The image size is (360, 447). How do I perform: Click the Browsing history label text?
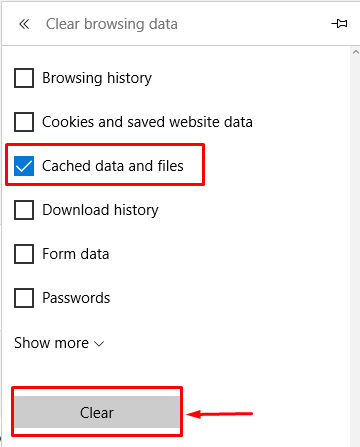click(x=97, y=78)
